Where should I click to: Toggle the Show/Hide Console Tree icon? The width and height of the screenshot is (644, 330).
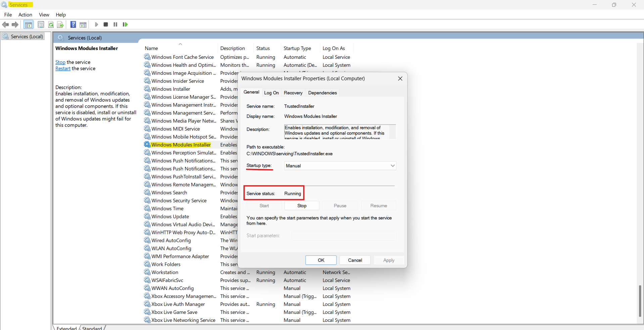pos(29,25)
